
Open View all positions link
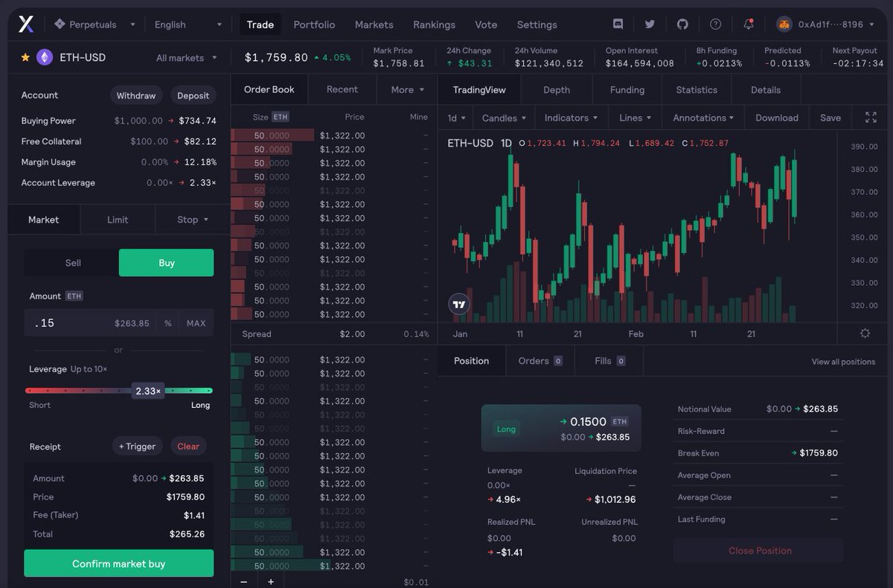843,362
